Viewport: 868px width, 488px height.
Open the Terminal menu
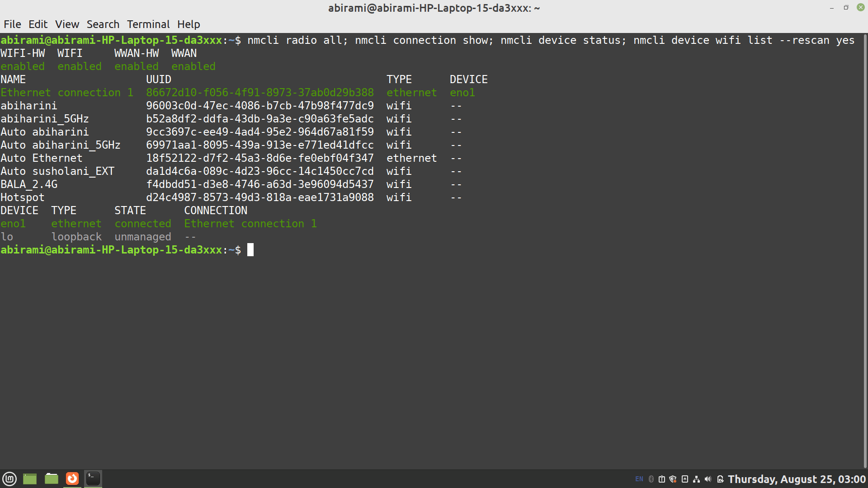[148, 24]
